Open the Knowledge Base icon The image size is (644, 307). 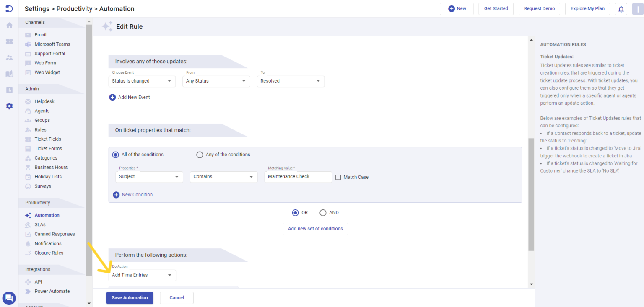click(x=9, y=73)
